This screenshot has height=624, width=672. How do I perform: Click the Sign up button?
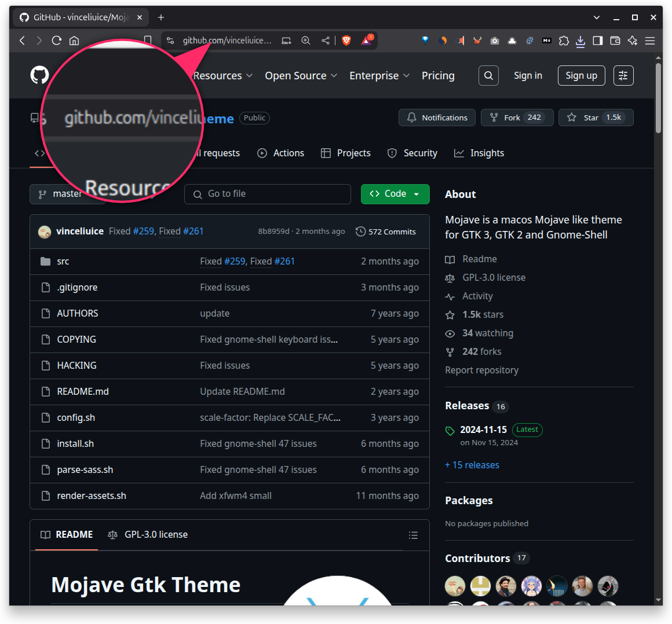(581, 76)
